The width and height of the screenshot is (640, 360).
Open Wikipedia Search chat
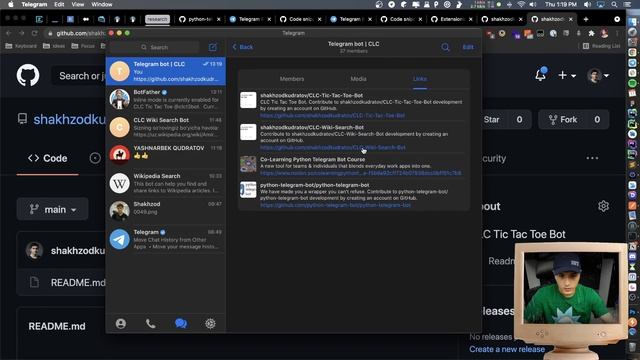(x=166, y=183)
